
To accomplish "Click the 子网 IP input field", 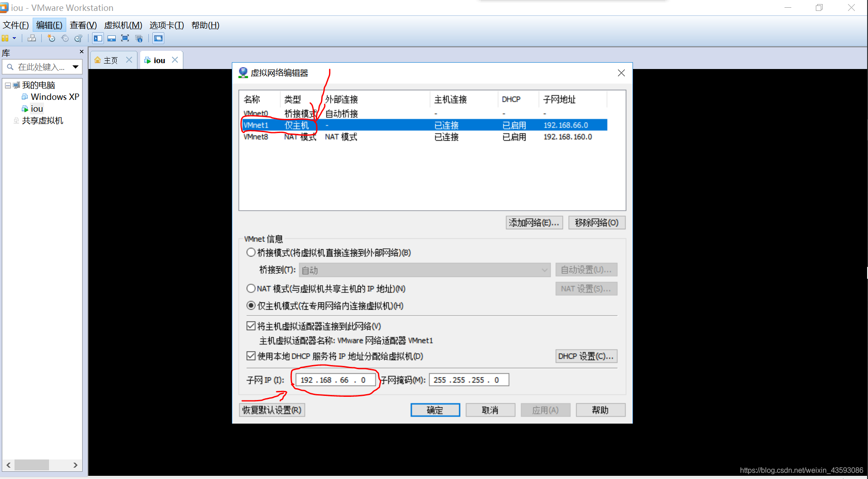I will point(335,380).
